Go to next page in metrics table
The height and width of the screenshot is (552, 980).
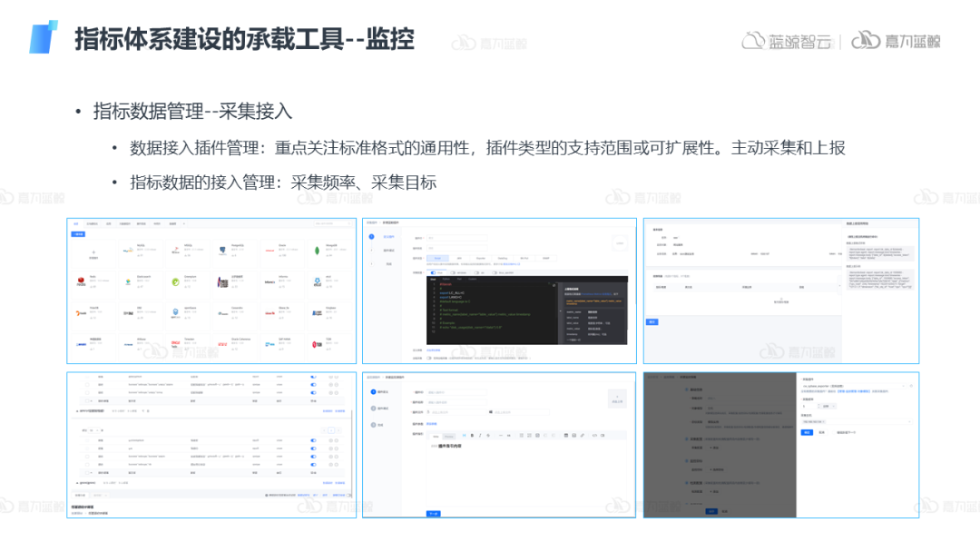[x=338, y=430]
